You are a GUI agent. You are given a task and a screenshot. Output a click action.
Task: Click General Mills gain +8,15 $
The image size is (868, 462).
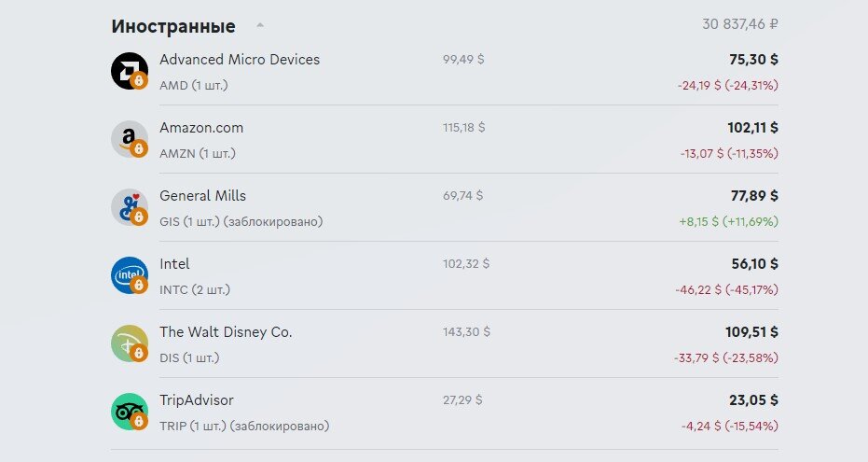698,221
